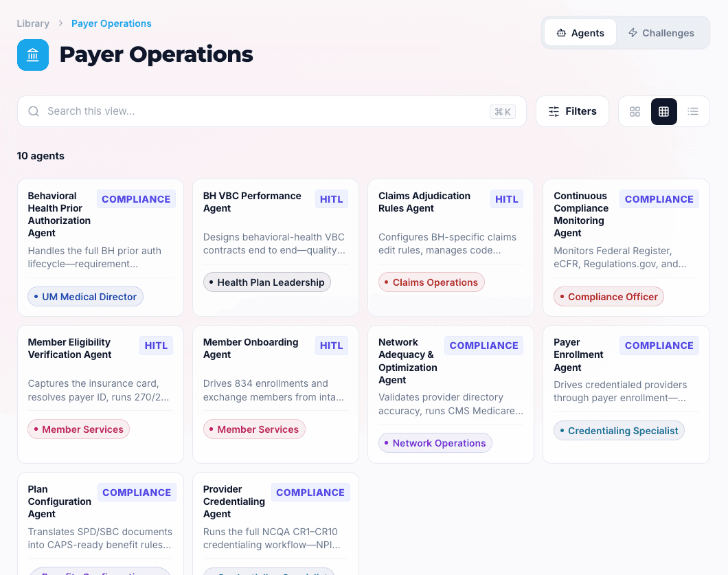The width and height of the screenshot is (728, 575).
Task: Click 'Captures the insurance card' description
Action: tap(98, 390)
